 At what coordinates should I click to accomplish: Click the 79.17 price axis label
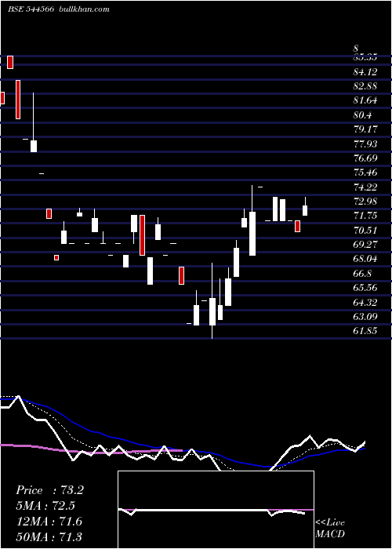pos(365,129)
